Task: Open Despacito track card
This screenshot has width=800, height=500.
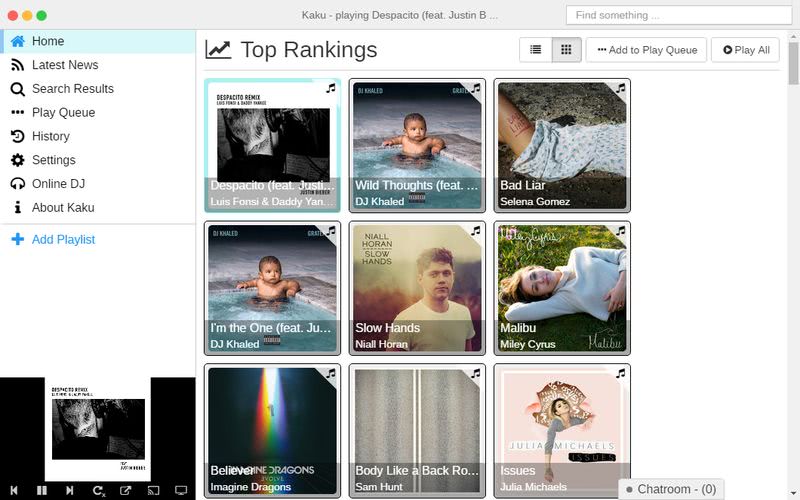Action: point(272,145)
